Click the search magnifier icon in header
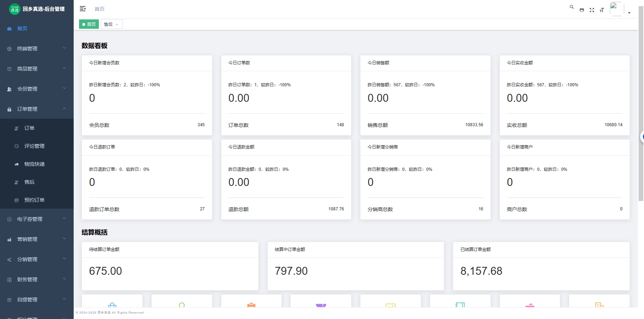Image resolution: width=644 pixels, height=319 pixels. [571, 7]
